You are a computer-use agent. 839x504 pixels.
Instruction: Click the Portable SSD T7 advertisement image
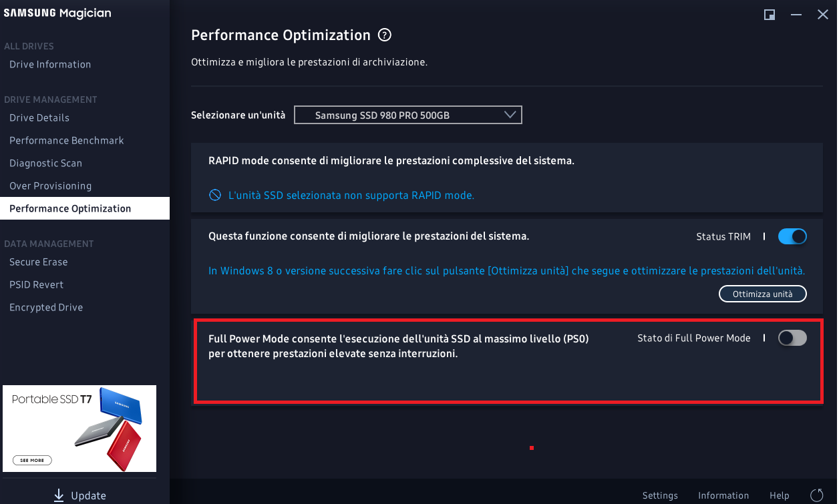79,429
